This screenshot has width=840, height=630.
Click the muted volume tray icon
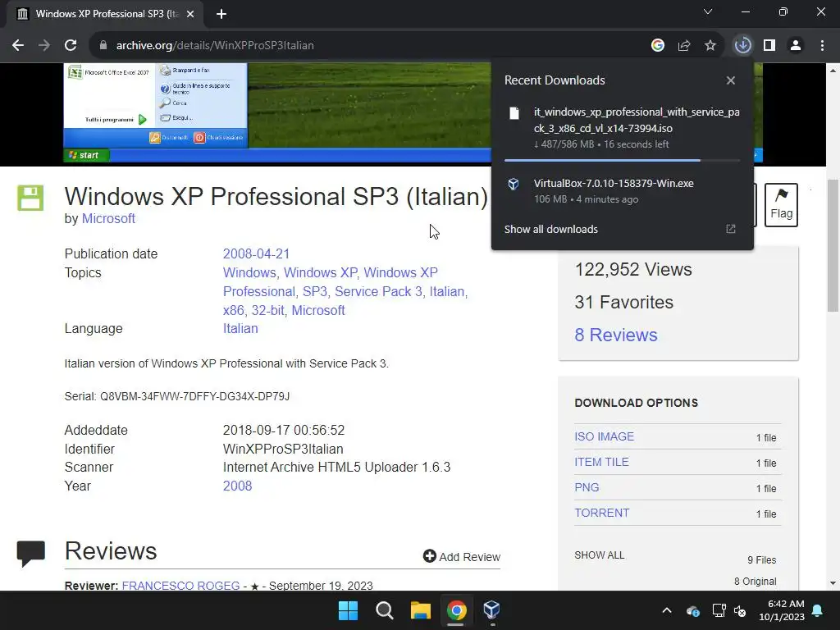pos(741,610)
